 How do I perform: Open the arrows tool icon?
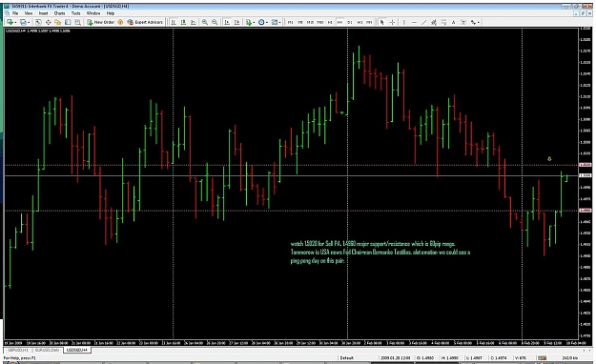tap(473, 23)
